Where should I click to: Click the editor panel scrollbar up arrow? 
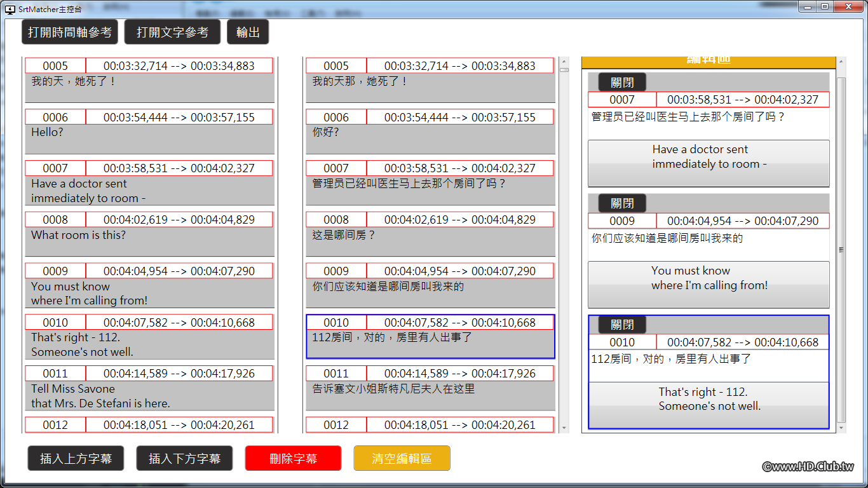841,62
